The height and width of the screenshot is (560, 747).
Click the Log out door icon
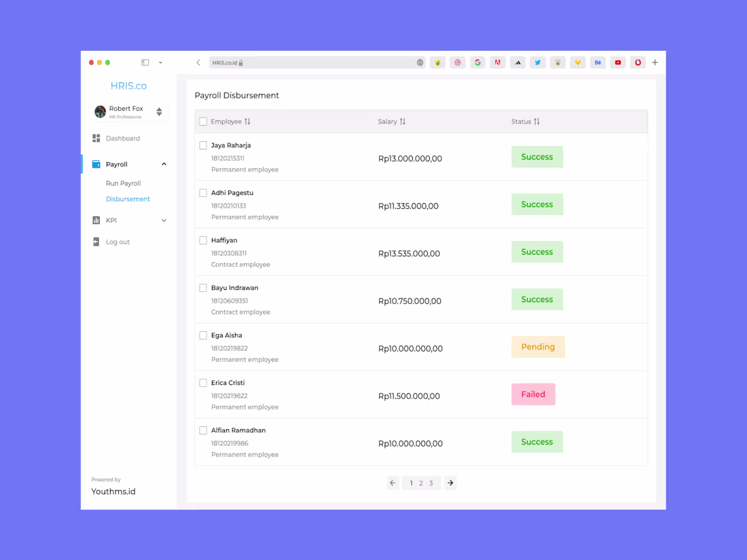tap(96, 242)
